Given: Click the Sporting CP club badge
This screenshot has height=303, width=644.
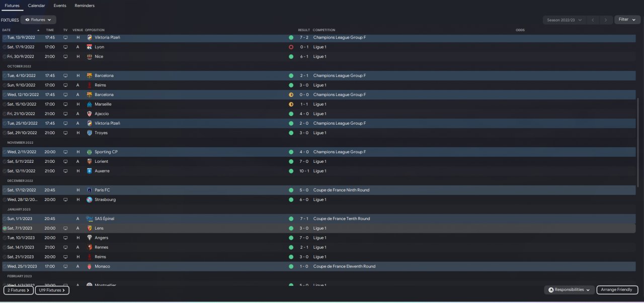Looking at the screenshot, I should click(x=90, y=152).
